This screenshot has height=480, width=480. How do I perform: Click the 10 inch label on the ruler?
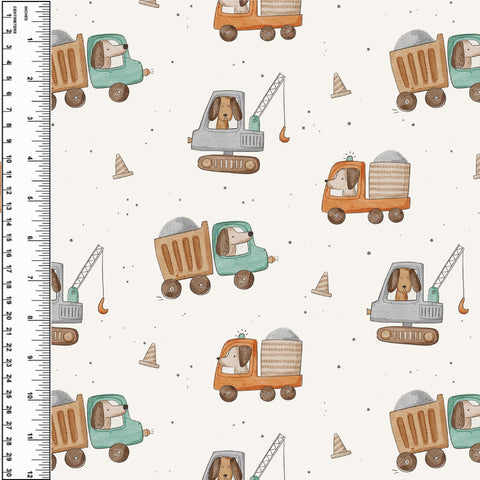[30, 396]
